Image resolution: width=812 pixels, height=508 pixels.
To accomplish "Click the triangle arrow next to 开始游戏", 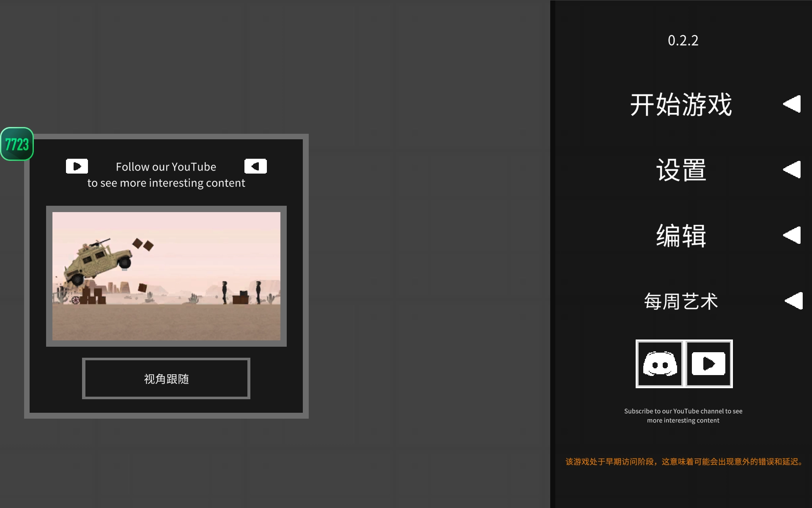I will [792, 104].
